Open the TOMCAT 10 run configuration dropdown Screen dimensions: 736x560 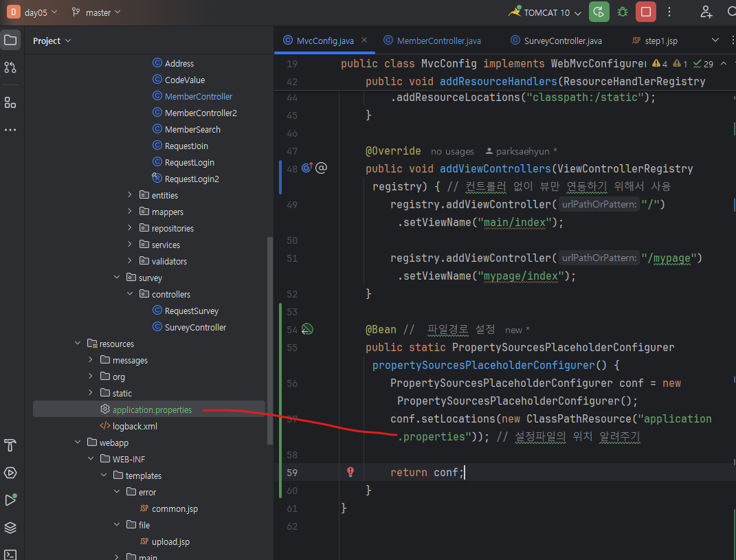point(546,12)
